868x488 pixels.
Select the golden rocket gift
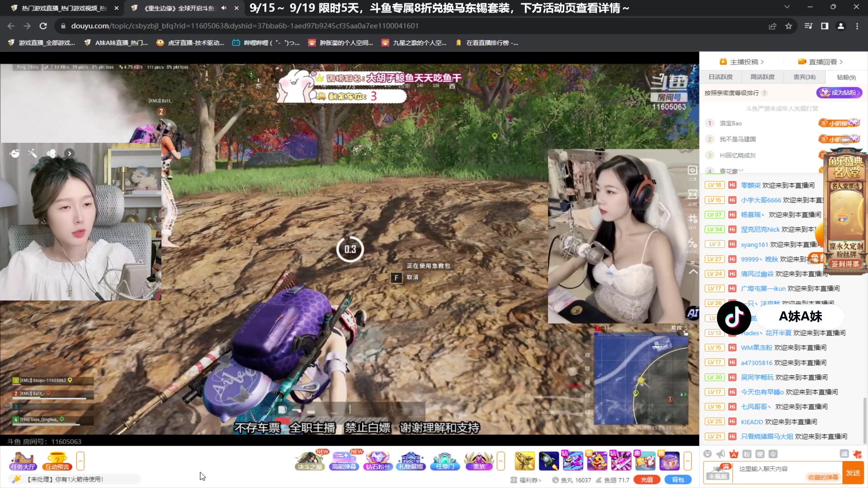(525, 461)
